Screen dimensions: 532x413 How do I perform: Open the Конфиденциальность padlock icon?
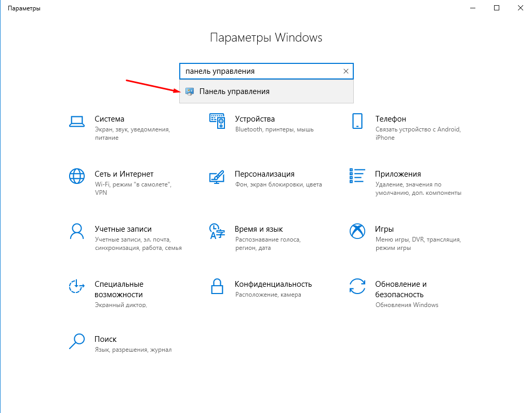[217, 286]
